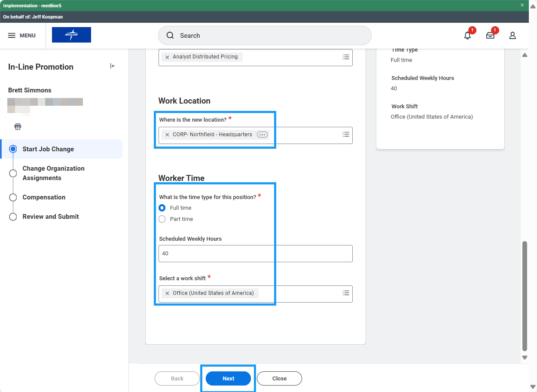The height and width of the screenshot is (392, 537).
Task: Click the Medline logo
Action: pyautogui.click(x=71, y=35)
